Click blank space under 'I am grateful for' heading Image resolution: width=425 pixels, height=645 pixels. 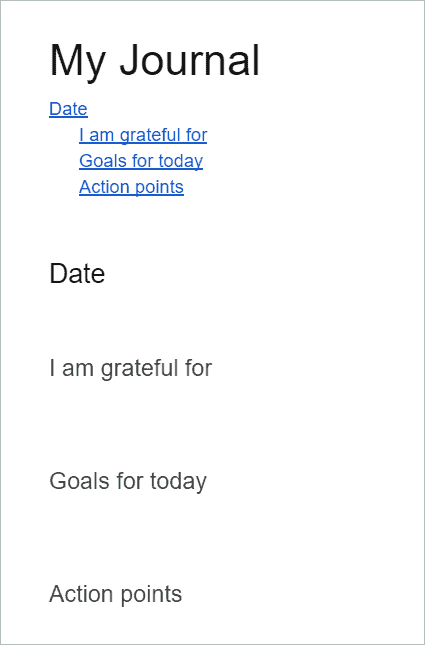point(212,426)
